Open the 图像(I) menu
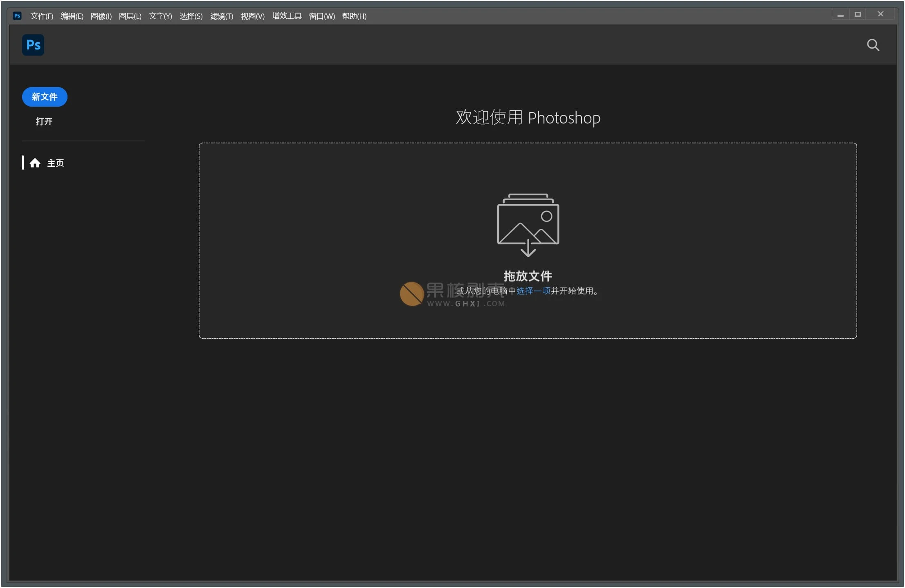Viewport: 905px width, 588px height. point(101,16)
